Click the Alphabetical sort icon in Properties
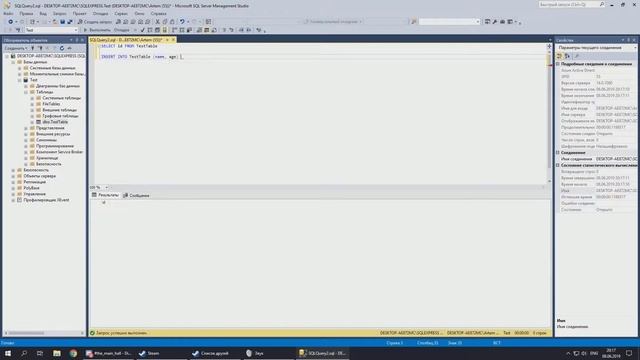The width and height of the screenshot is (640, 360). click(x=567, y=56)
